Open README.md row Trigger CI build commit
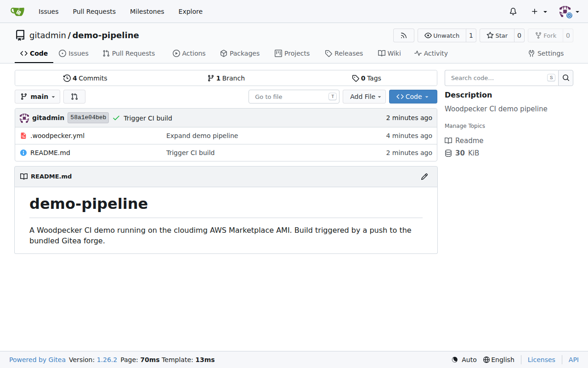The image size is (588, 368). pyautogui.click(x=190, y=153)
